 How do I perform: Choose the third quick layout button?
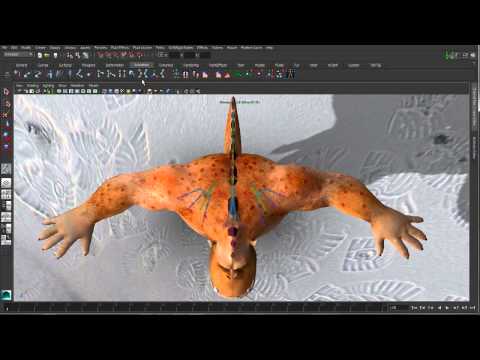pyautogui.click(x=6, y=206)
